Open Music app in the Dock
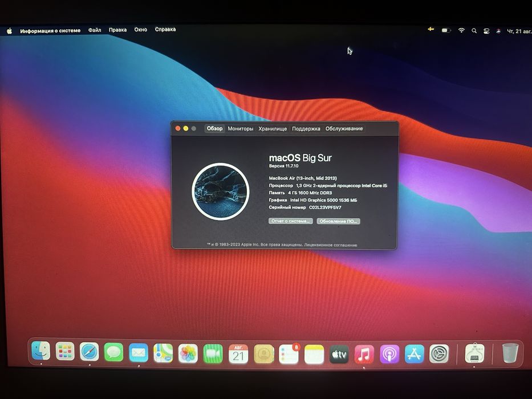Viewport: 532px width, 399px height. [364, 355]
